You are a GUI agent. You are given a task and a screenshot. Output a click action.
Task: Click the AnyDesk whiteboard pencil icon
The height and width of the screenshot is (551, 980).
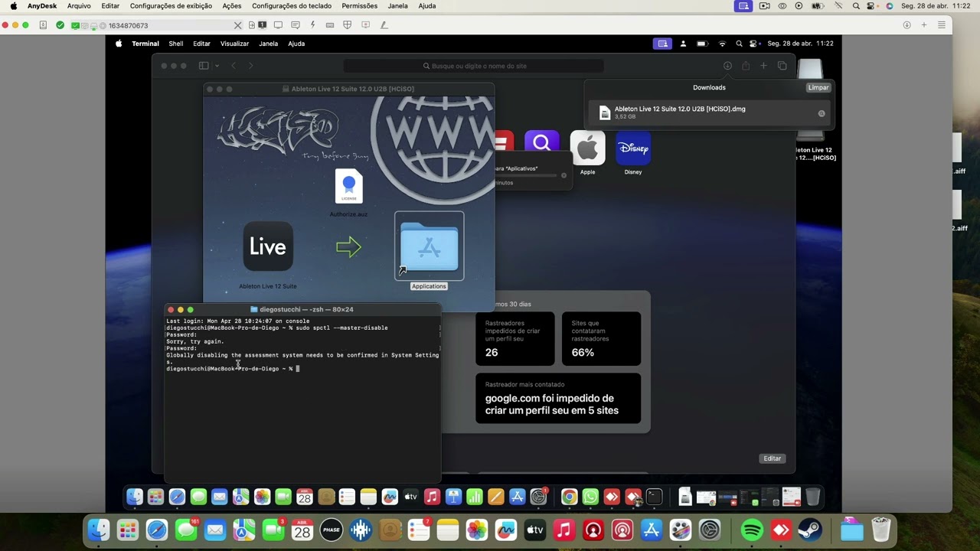[x=384, y=25]
